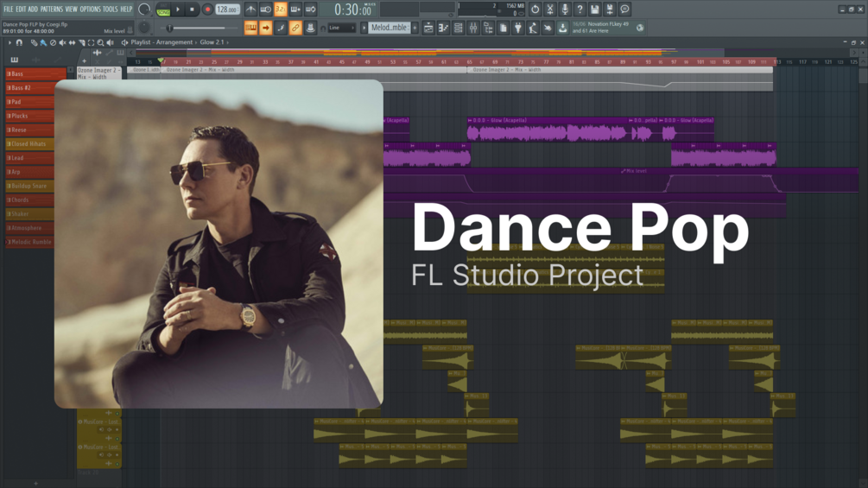
Task: Click the globe icon in news panel
Action: [x=640, y=28]
